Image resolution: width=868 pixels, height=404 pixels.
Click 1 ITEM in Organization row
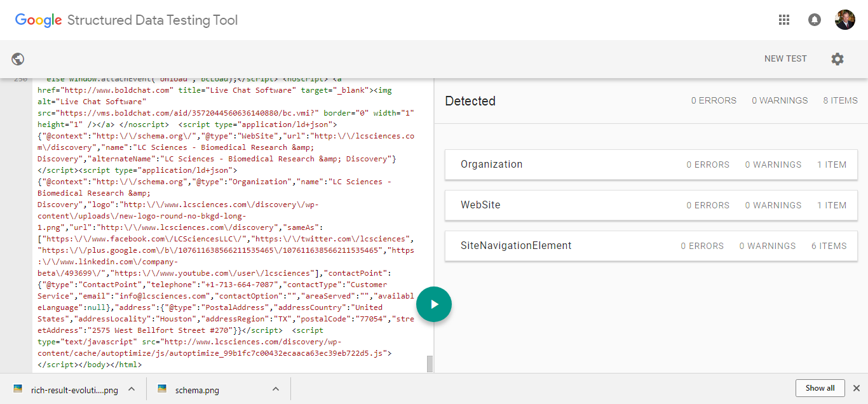point(832,165)
